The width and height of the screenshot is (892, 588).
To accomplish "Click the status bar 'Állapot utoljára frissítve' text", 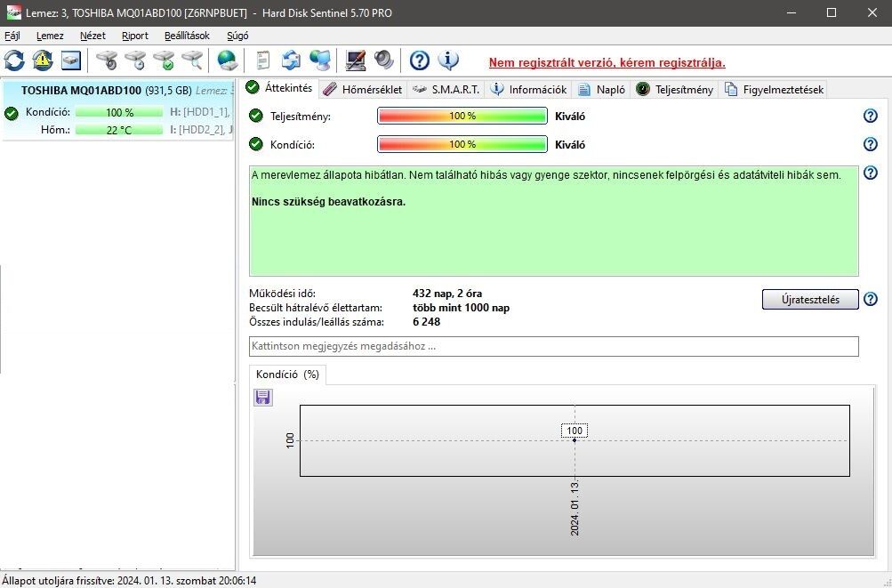I will tap(129, 581).
